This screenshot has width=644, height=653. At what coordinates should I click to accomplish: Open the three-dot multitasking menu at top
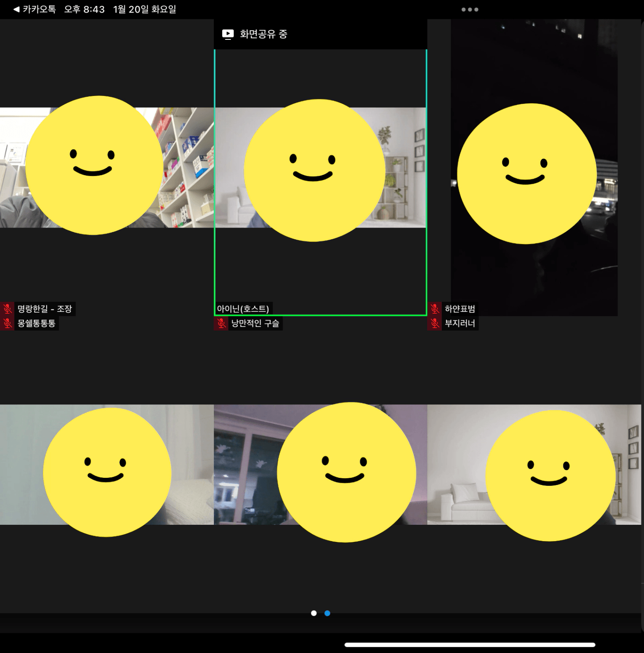pyautogui.click(x=470, y=9)
